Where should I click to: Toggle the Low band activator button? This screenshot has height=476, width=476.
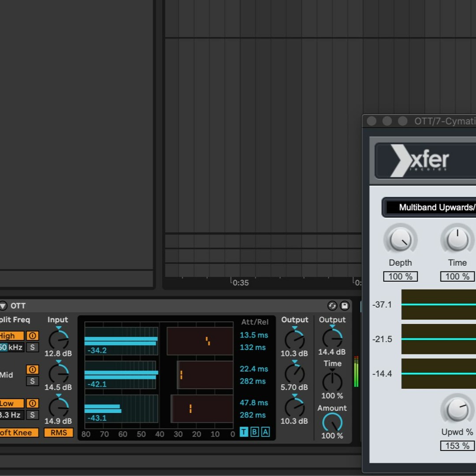pyautogui.click(x=33, y=403)
